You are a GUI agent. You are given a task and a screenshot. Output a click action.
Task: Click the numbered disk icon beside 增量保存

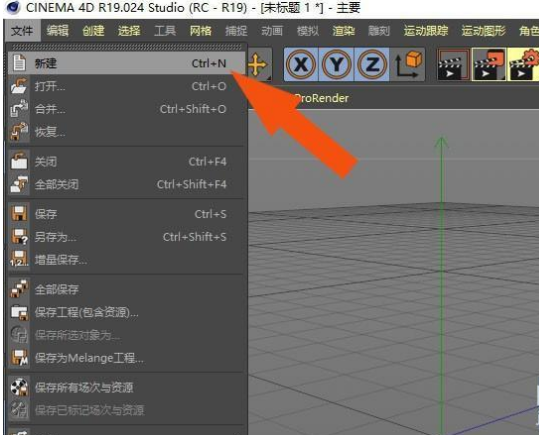pos(19,260)
